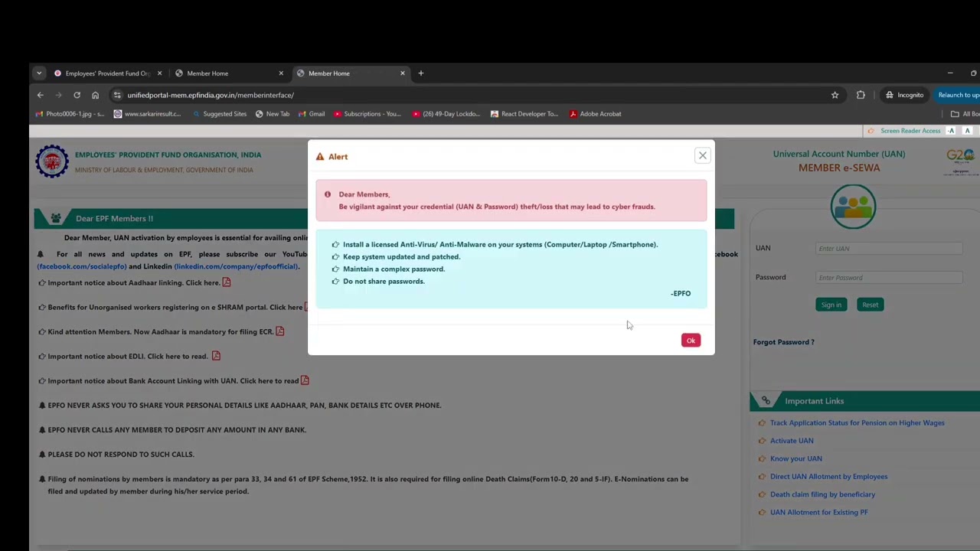
Task: Open Direct UAN Allotment by Employees link
Action: [x=828, y=476]
